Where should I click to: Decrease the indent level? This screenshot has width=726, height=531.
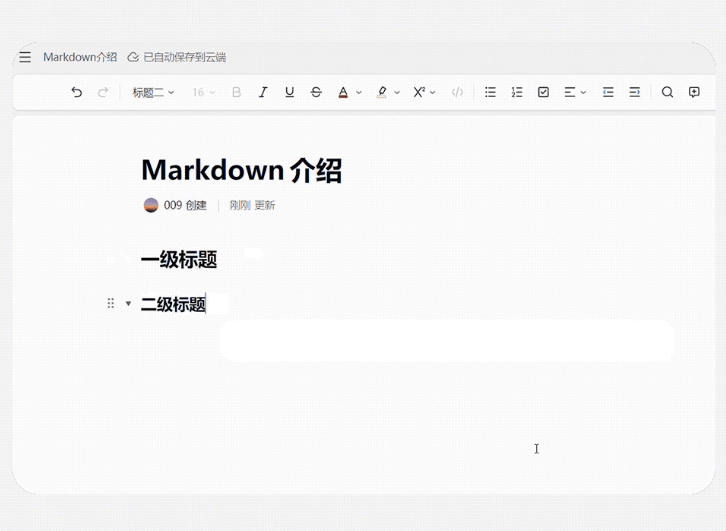click(x=608, y=92)
